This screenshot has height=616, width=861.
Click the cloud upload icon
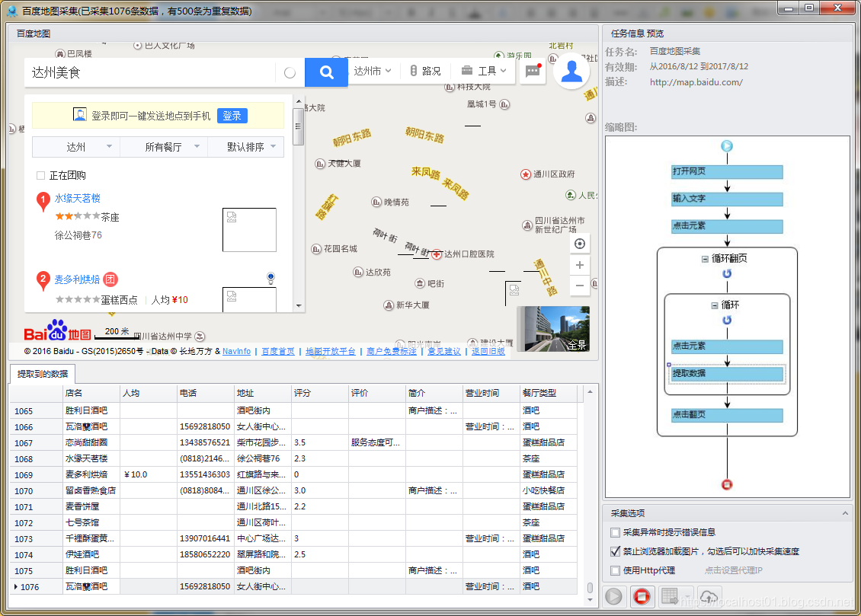(x=709, y=596)
